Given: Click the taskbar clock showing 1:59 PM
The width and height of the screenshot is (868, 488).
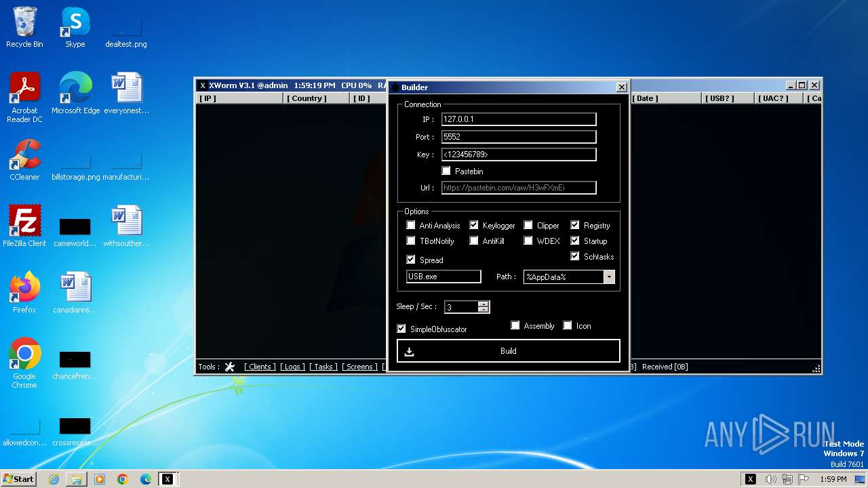Looking at the screenshot, I should click(x=833, y=479).
